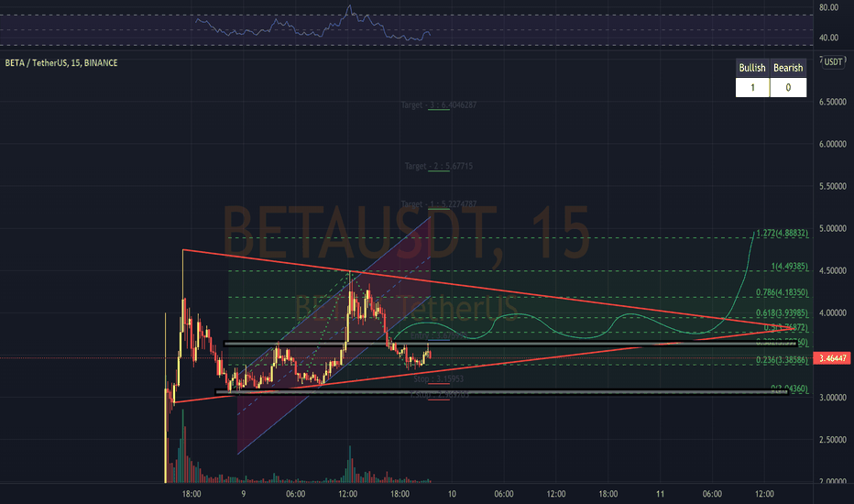The height and width of the screenshot is (504, 854).
Task: Click the Bullish count value 1
Action: pos(752,88)
